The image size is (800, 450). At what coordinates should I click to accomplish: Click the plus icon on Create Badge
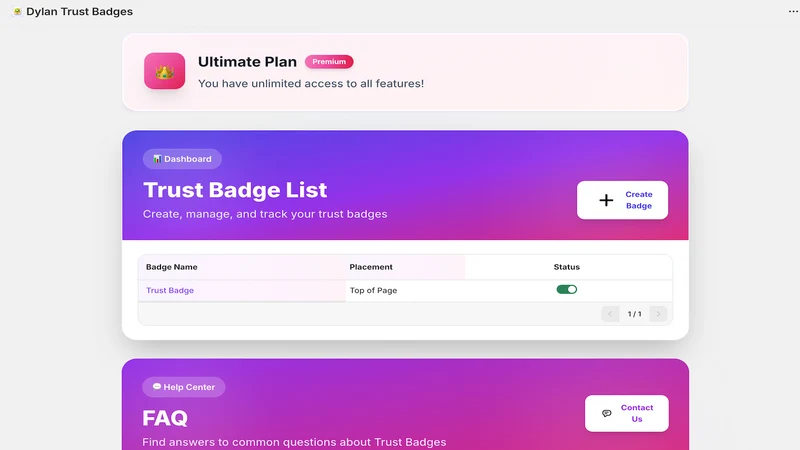(x=606, y=200)
